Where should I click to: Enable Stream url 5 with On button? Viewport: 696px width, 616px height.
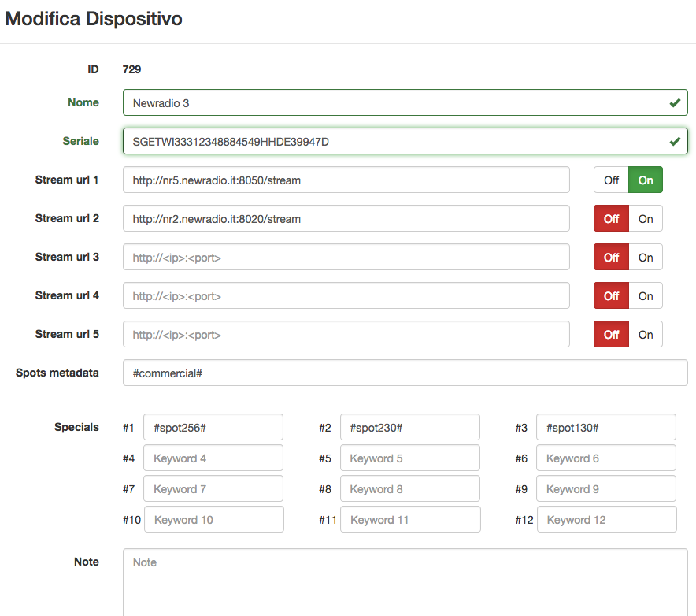tap(646, 335)
